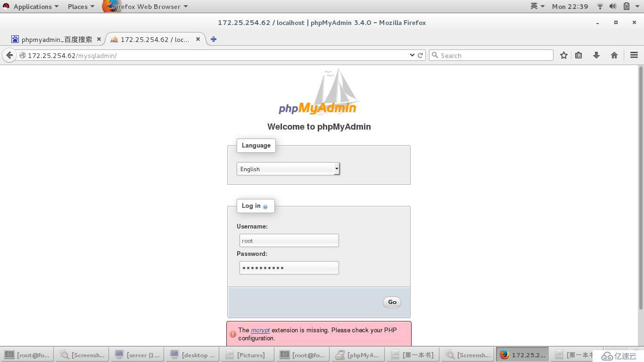
Task: Focus the Password field
Action: click(289, 268)
